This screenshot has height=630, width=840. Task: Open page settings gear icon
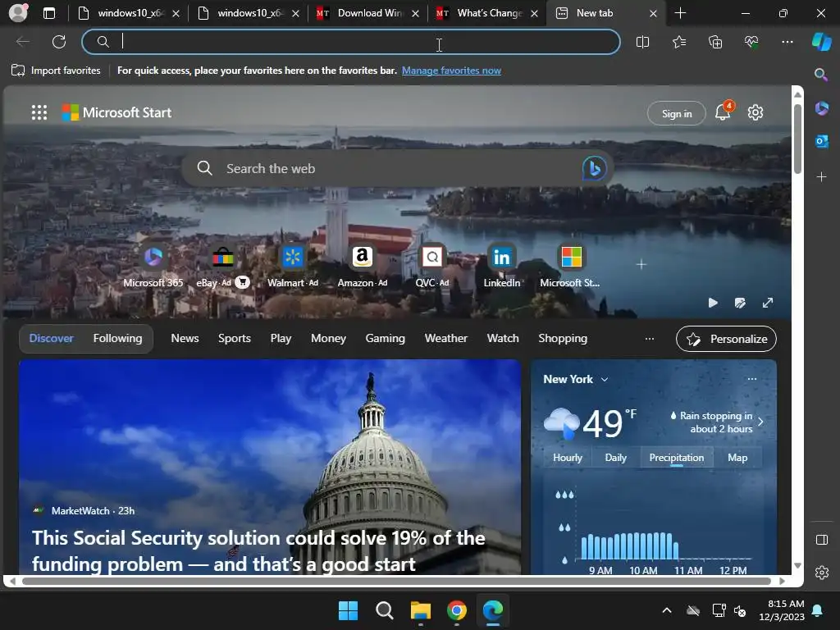pos(756,112)
